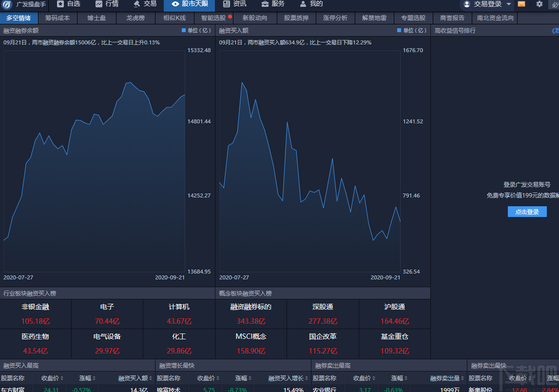The image size is (559, 392).
Task: Switch to the 龙虎榜 tab
Action: pos(135,18)
